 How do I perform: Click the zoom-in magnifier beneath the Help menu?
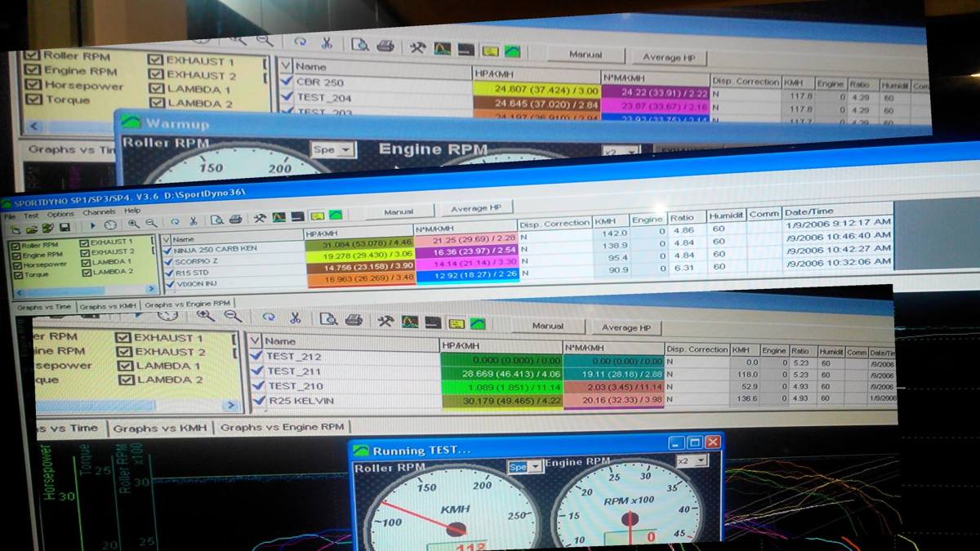click(133, 223)
